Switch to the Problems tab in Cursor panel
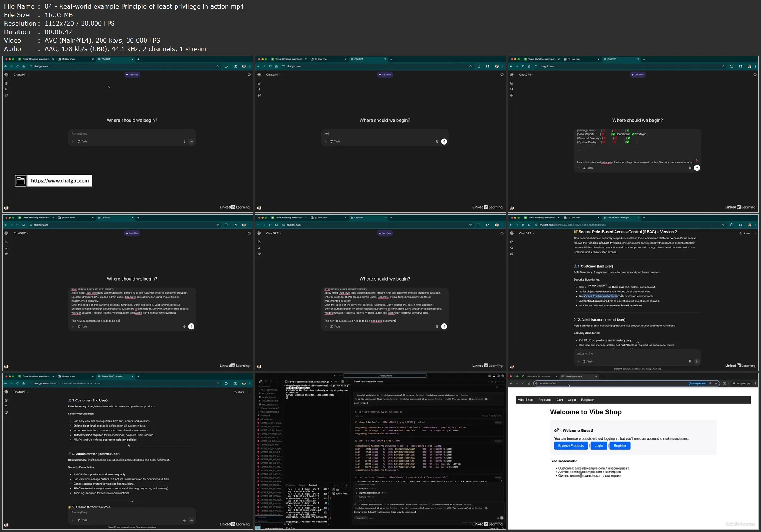The height and width of the screenshot is (532, 761). 291,485
